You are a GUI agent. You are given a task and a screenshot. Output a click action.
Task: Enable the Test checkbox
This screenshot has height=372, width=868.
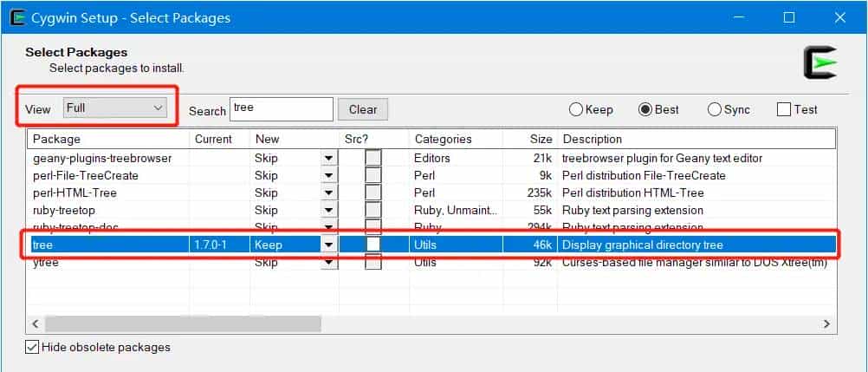click(x=783, y=110)
